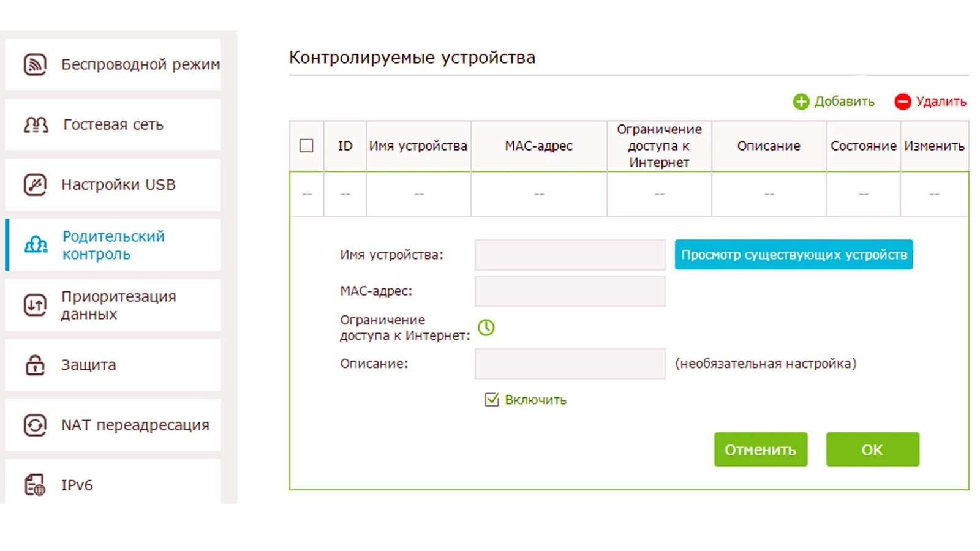Click the Имя устройства column header
The width and height of the screenshot is (980, 551).
pyautogui.click(x=418, y=146)
